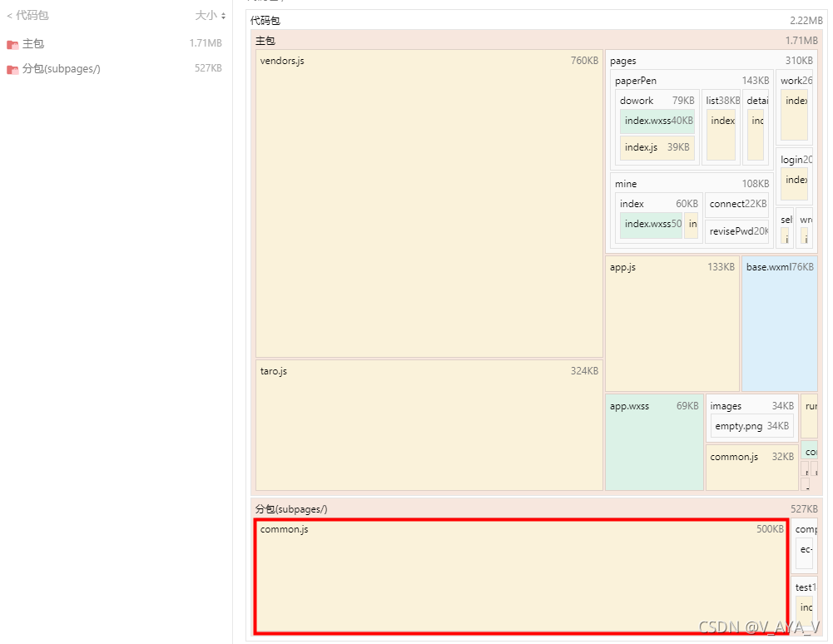Click the red folder icon beside 分包(subpages/)
This screenshot has height=644, width=833.
click(x=12, y=69)
